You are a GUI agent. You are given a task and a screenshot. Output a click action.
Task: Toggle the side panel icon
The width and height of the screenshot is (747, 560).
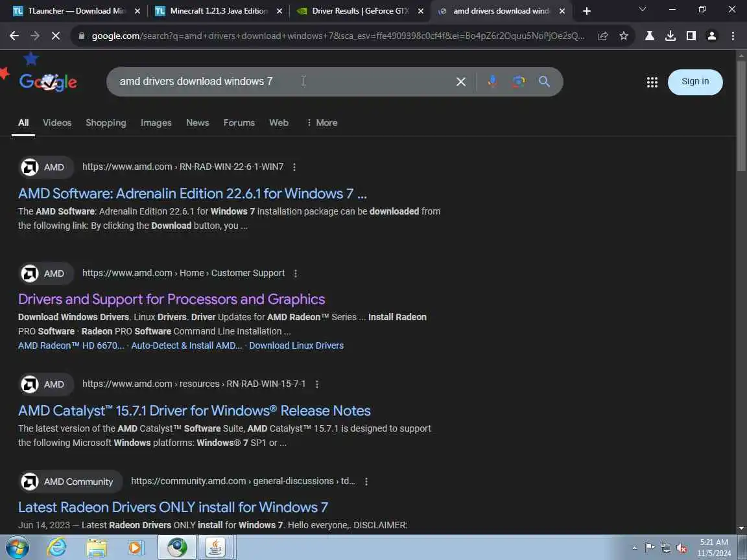691,36
